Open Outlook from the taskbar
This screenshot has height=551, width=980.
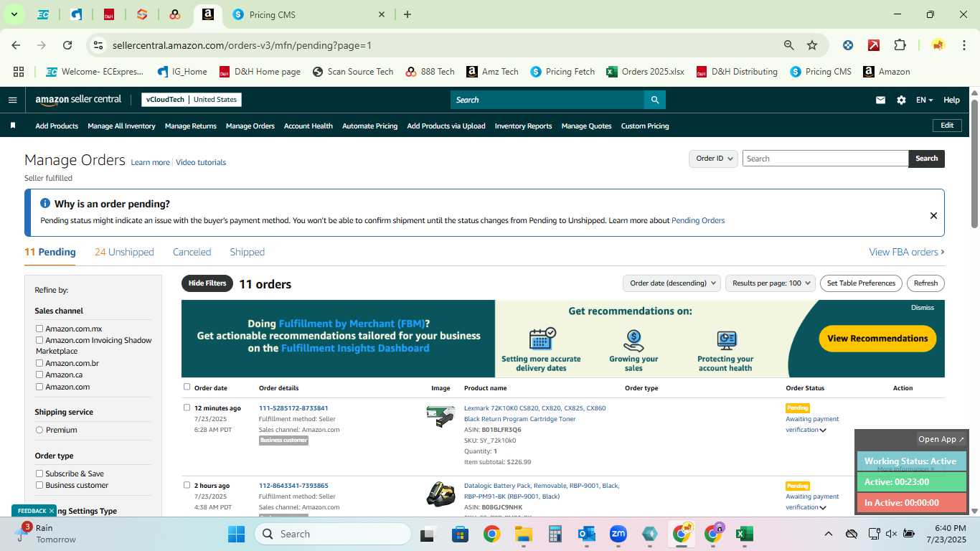click(x=586, y=534)
